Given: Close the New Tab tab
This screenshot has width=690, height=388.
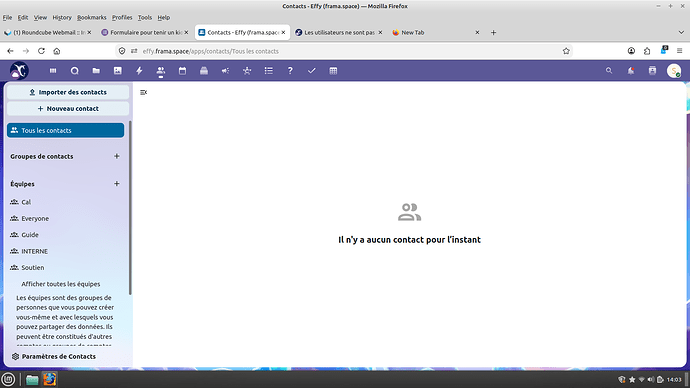Looking at the screenshot, I should coord(477,33).
